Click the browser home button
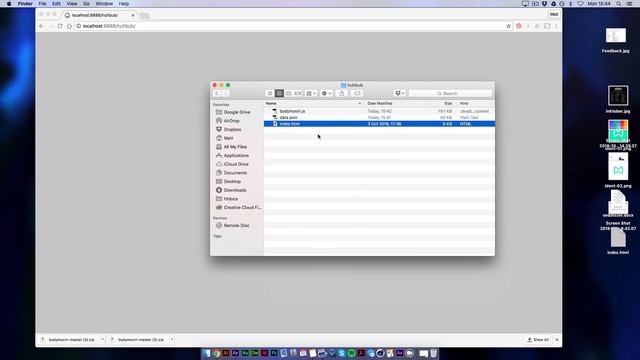This screenshot has height=360, width=640. (x=69, y=26)
